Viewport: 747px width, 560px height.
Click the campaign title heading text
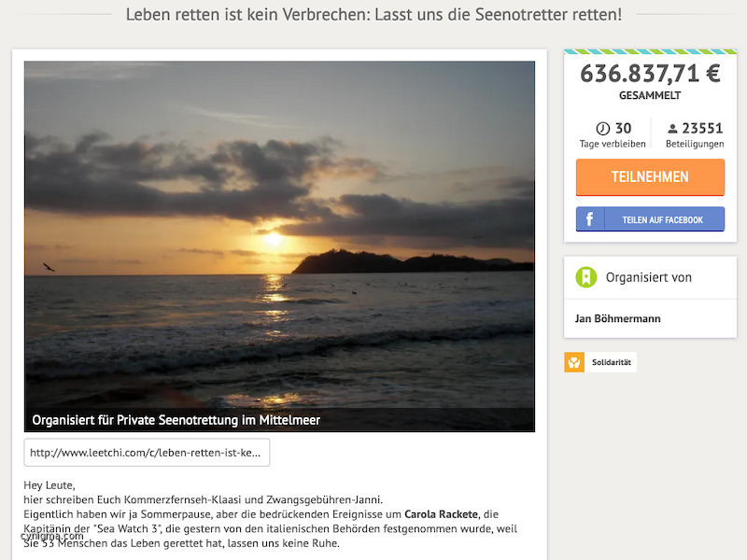374,15
